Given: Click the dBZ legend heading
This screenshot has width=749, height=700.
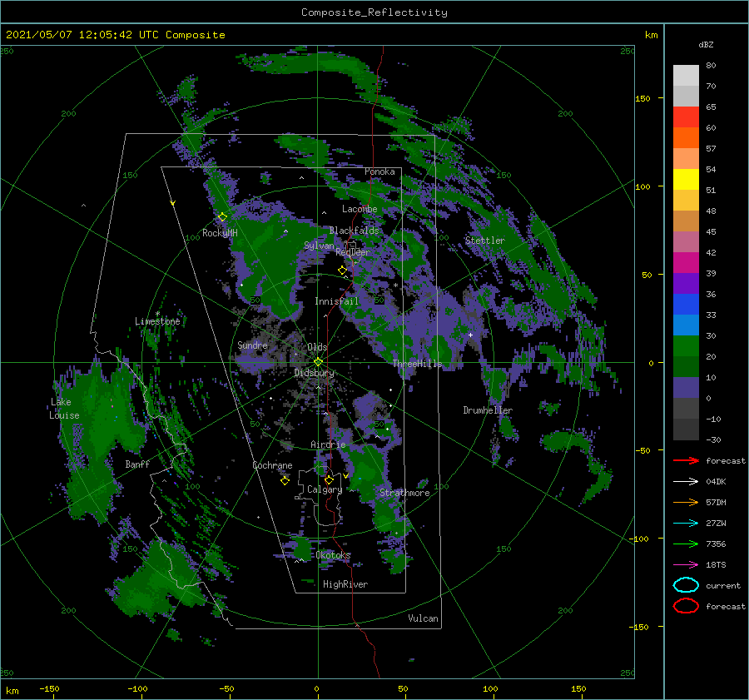Looking at the screenshot, I should click(x=706, y=44).
